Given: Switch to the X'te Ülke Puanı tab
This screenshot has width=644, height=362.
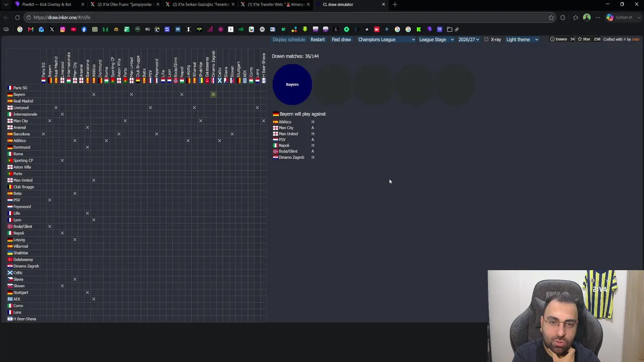Looking at the screenshot, I should coord(124,5).
